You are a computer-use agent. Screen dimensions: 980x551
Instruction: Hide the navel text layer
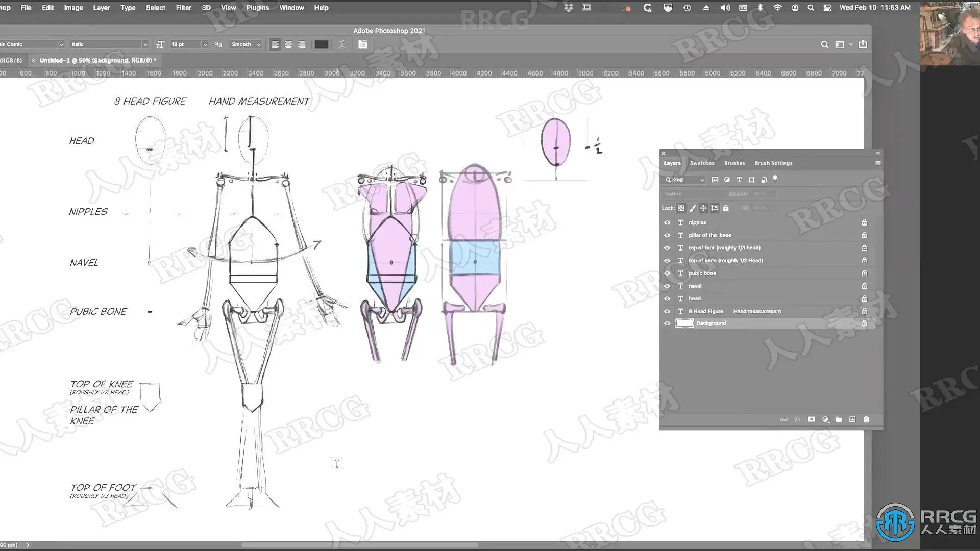(x=667, y=286)
